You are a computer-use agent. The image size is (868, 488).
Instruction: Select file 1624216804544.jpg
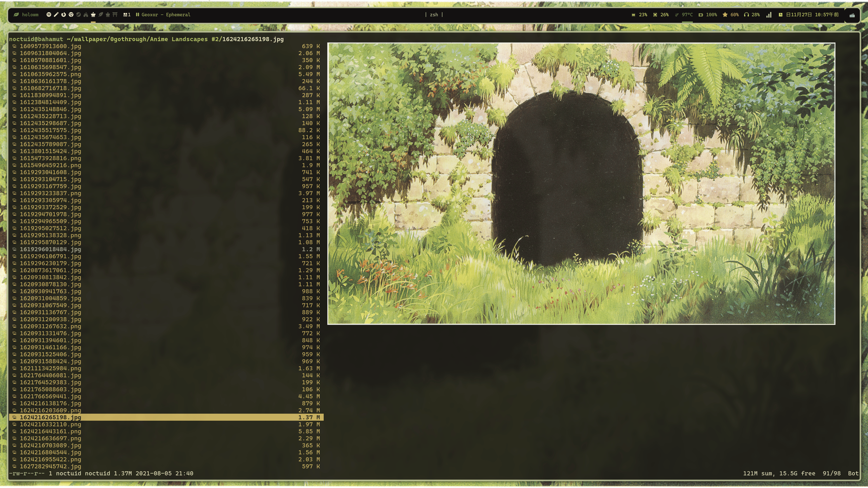pyautogui.click(x=166, y=452)
